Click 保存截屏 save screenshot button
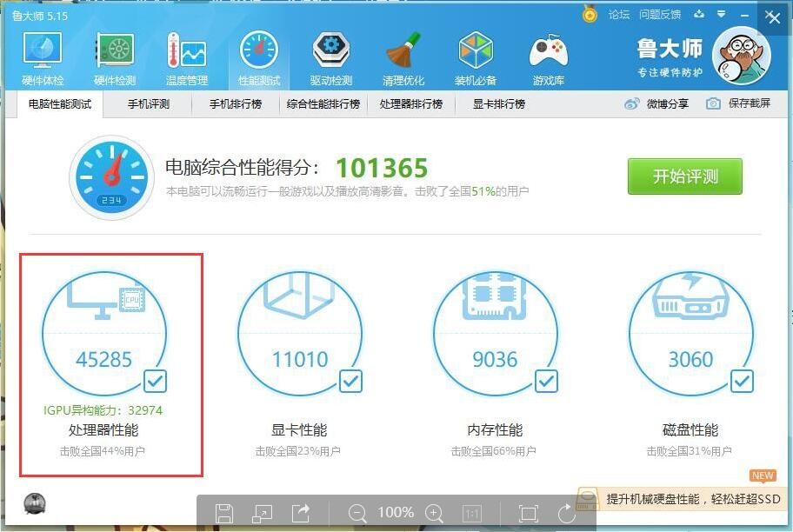This screenshot has height=532, width=793. pyautogui.click(x=738, y=104)
